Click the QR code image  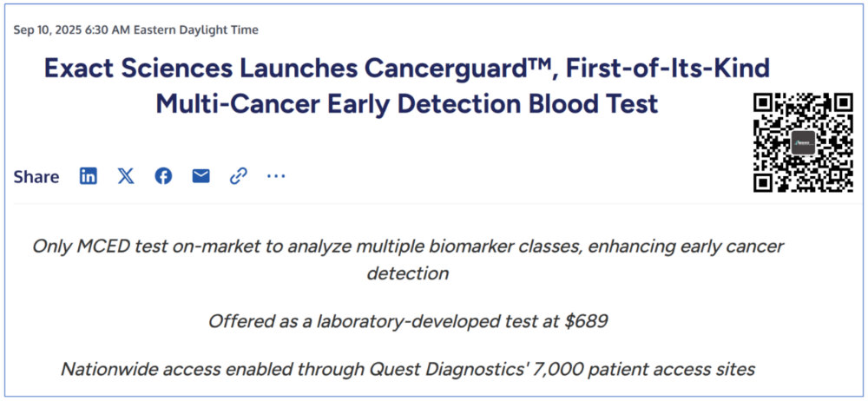(803, 142)
